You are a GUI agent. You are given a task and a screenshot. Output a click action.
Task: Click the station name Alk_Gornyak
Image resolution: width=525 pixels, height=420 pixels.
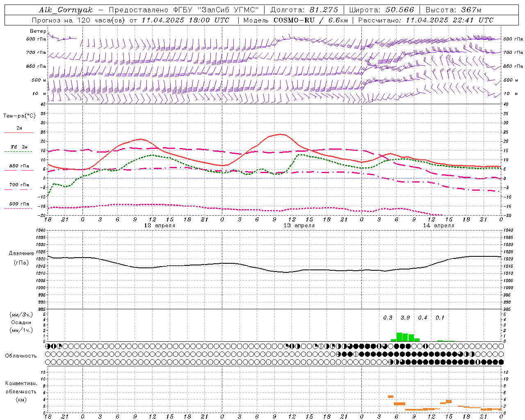point(66,10)
